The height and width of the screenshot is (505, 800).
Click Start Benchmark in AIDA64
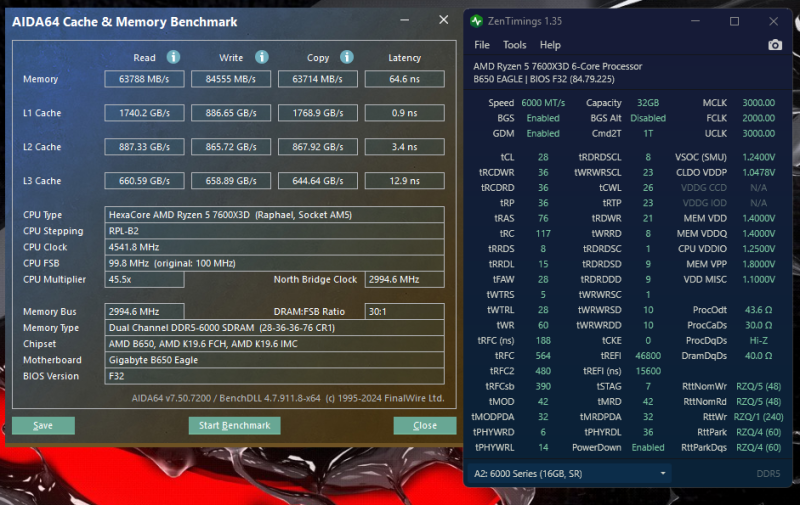point(234,425)
